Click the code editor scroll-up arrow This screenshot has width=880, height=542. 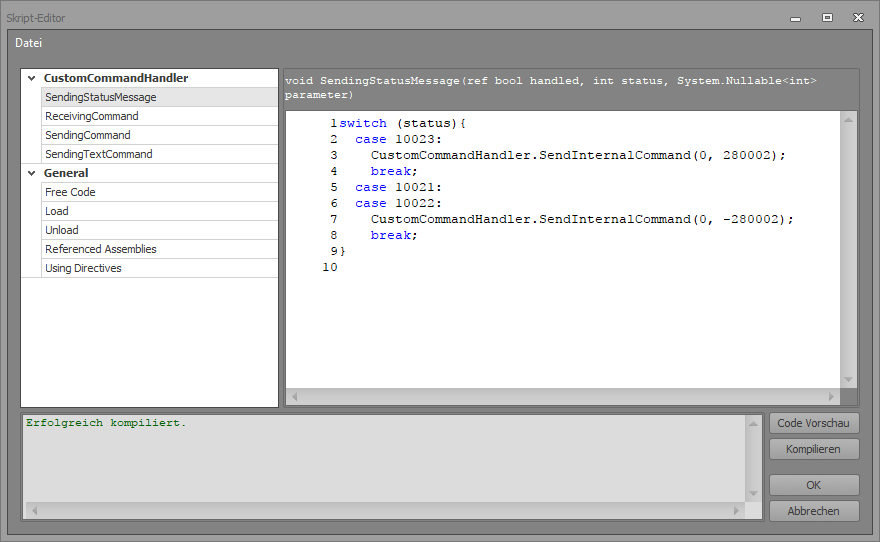tap(848, 120)
